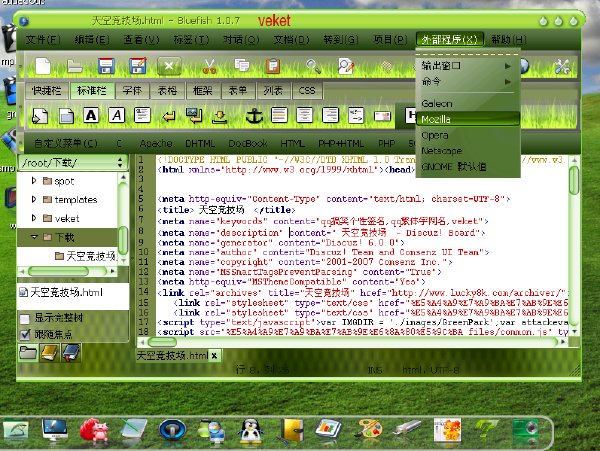Close the 天空竞技场.html document tab
Image resolution: width=600 pixels, height=451 pixels.
pos(214,356)
